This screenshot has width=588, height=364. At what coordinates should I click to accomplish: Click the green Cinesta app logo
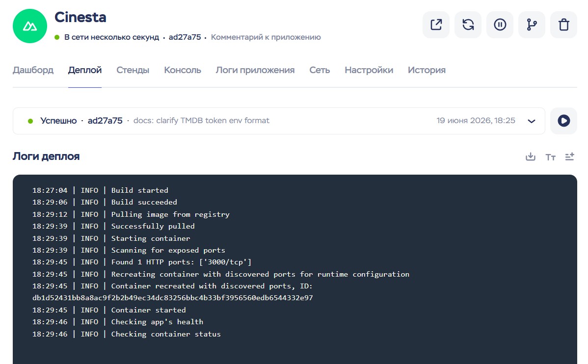pos(30,26)
